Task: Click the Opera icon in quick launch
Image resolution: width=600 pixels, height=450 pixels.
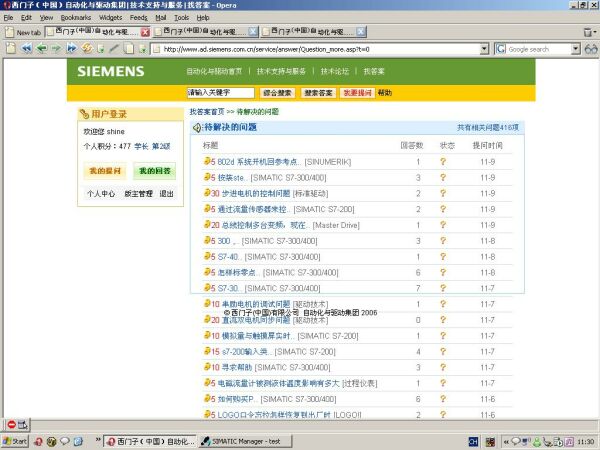Action: click(x=38, y=442)
